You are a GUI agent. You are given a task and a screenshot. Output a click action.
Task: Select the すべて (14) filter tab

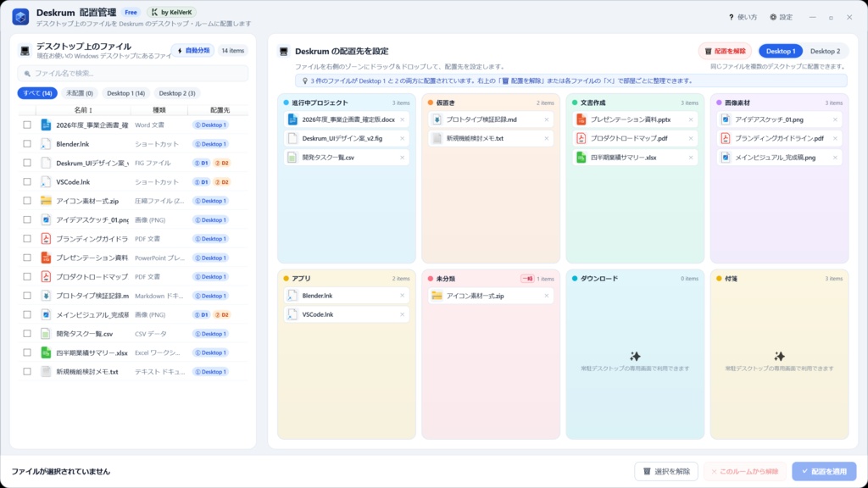coord(37,93)
